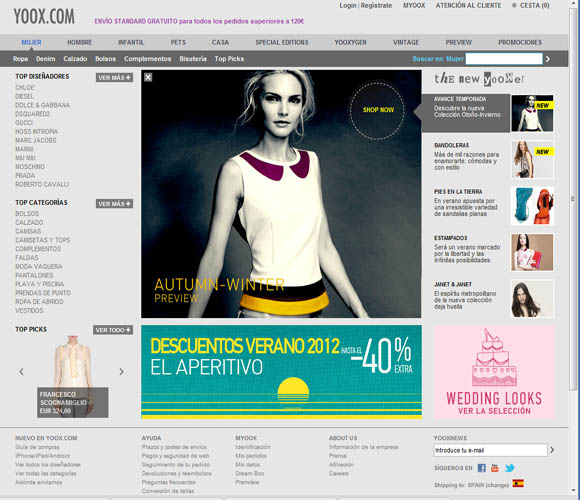
Task: Open Janet & Janet thumbnail image
Action: coord(532,298)
